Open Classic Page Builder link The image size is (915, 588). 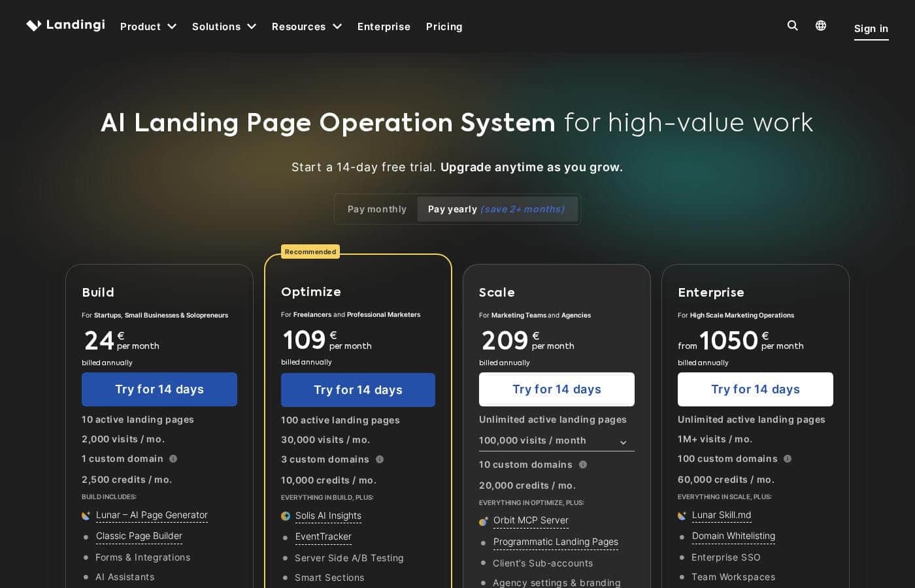tap(139, 536)
